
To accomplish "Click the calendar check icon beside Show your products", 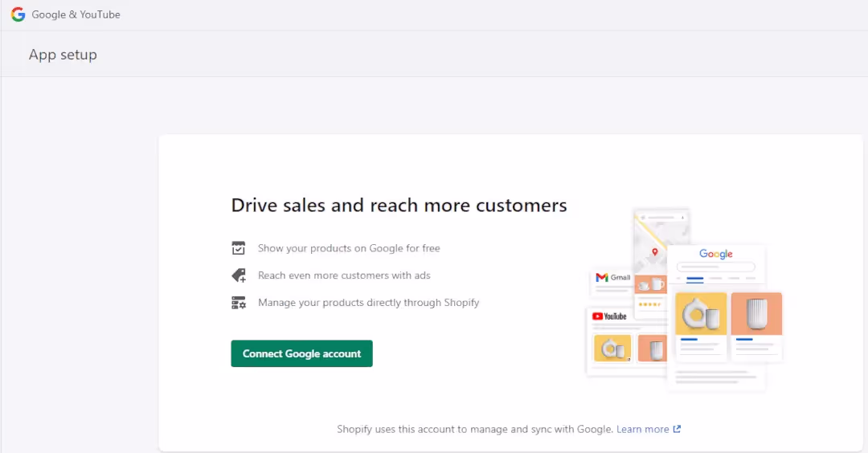I will click(x=238, y=248).
